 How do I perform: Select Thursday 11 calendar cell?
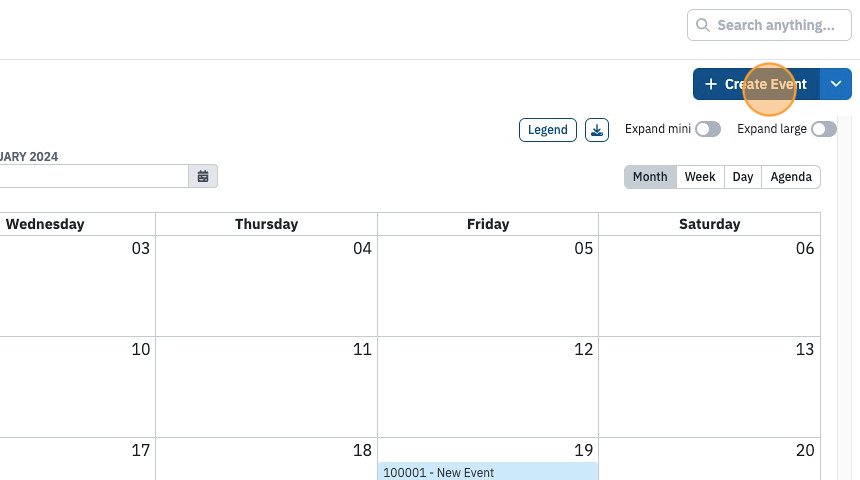coord(267,387)
